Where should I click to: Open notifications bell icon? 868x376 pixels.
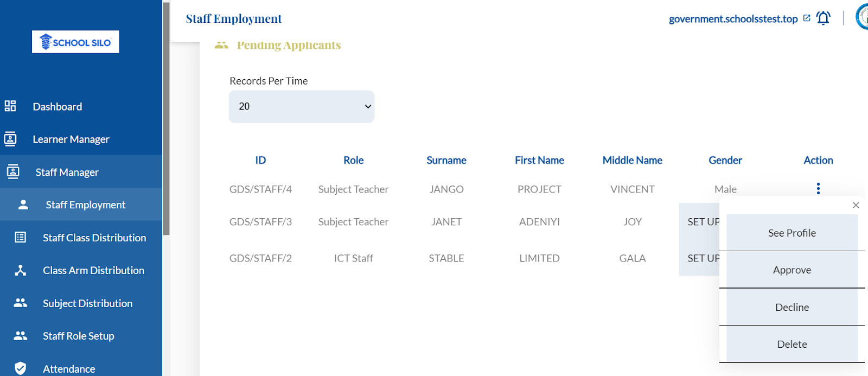[823, 18]
